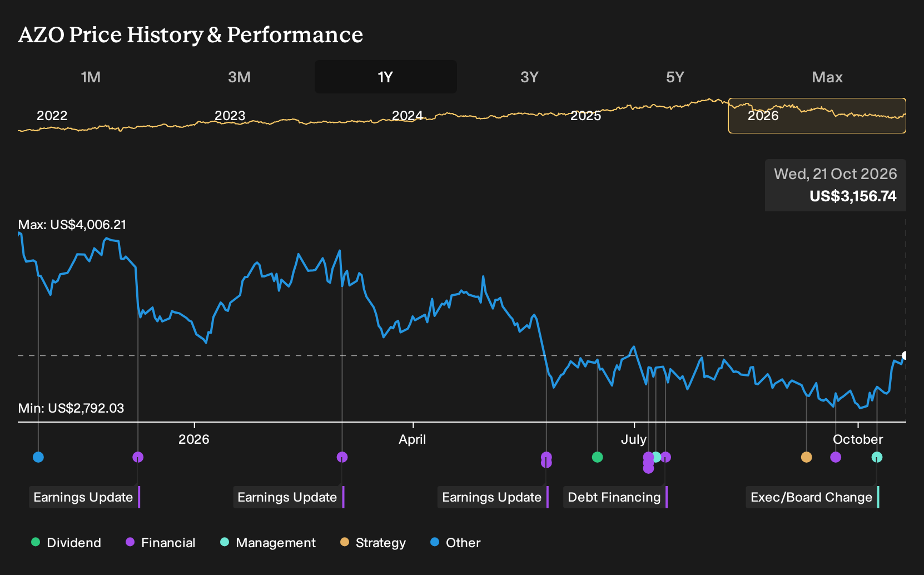Screen dimensions: 924x575
Task: Switch to the 5Y time range
Action: point(675,77)
